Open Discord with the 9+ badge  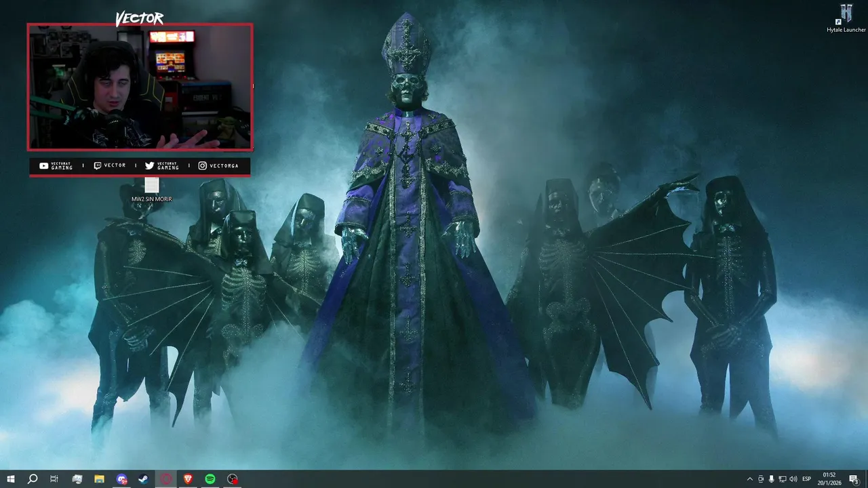click(x=121, y=479)
